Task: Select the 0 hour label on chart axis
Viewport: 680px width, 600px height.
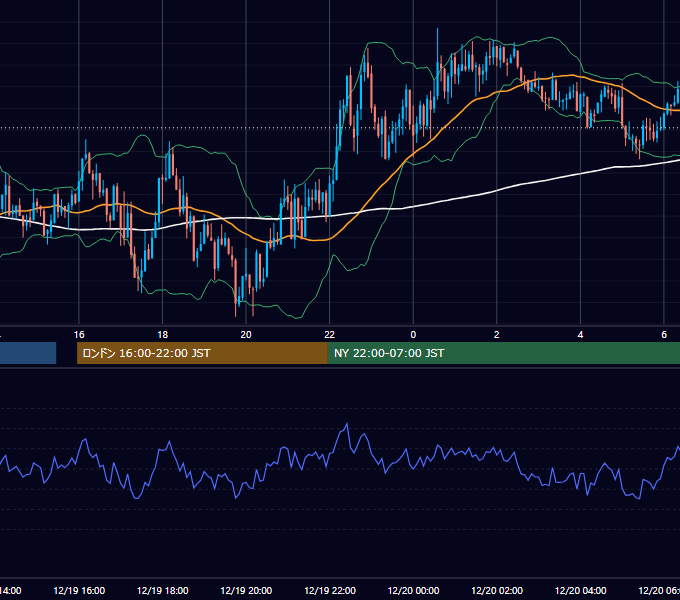Action: (x=413, y=335)
